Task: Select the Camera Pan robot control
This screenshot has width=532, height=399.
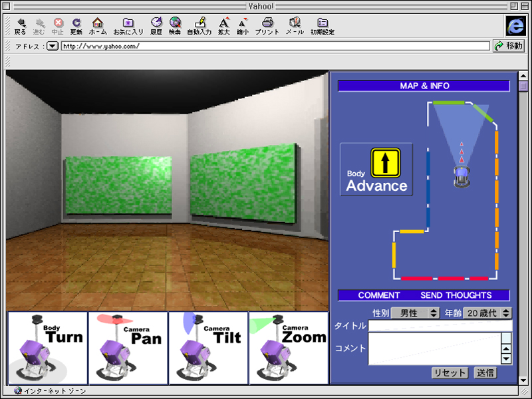Action: coord(128,348)
